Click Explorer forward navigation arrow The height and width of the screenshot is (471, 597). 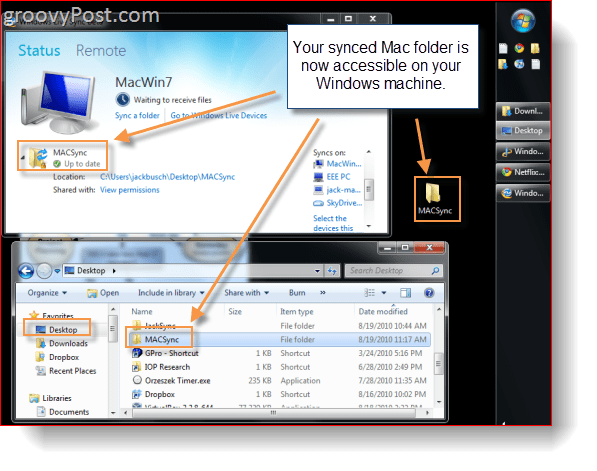[44, 271]
